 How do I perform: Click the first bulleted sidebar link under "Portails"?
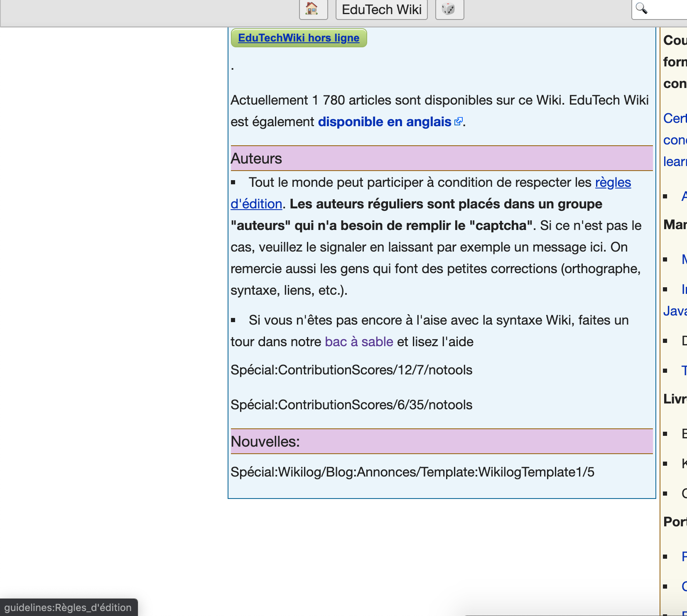coord(685,556)
